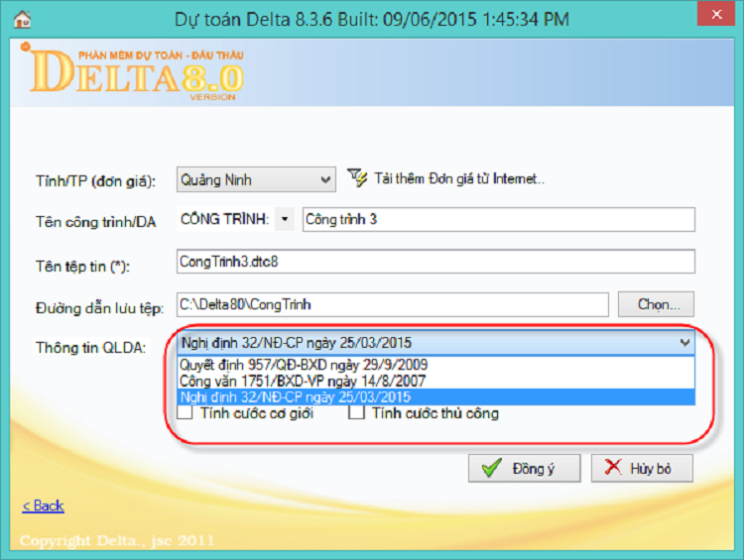Click the CongTrinh3.dtc8 file name field
Image resolution: width=744 pixels, height=560 pixels.
435,262
